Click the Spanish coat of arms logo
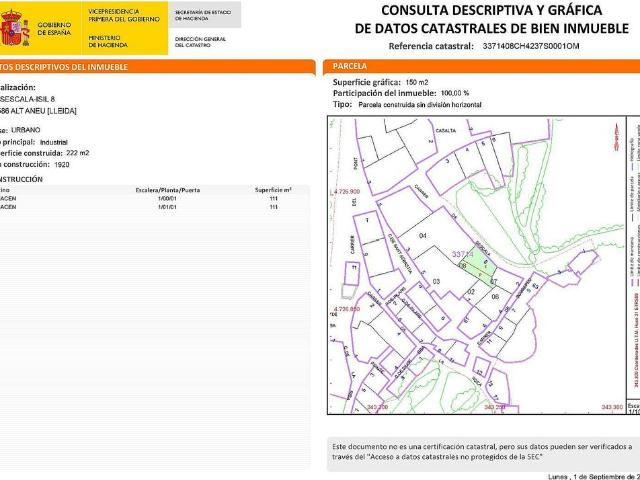Image resolution: width=640 pixels, height=480 pixels. pyautogui.click(x=15, y=28)
